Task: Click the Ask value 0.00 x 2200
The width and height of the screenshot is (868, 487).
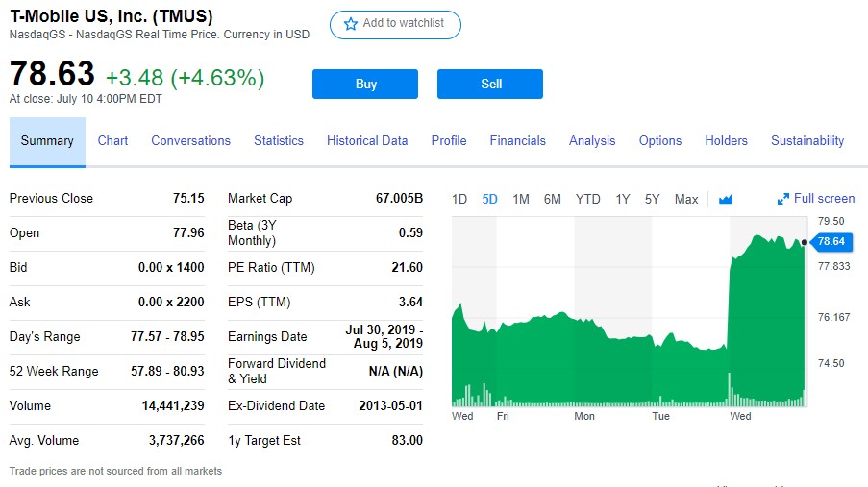Action: (x=171, y=303)
